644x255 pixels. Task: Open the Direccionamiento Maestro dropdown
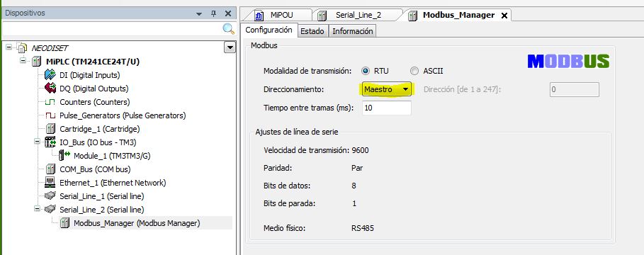click(387, 89)
